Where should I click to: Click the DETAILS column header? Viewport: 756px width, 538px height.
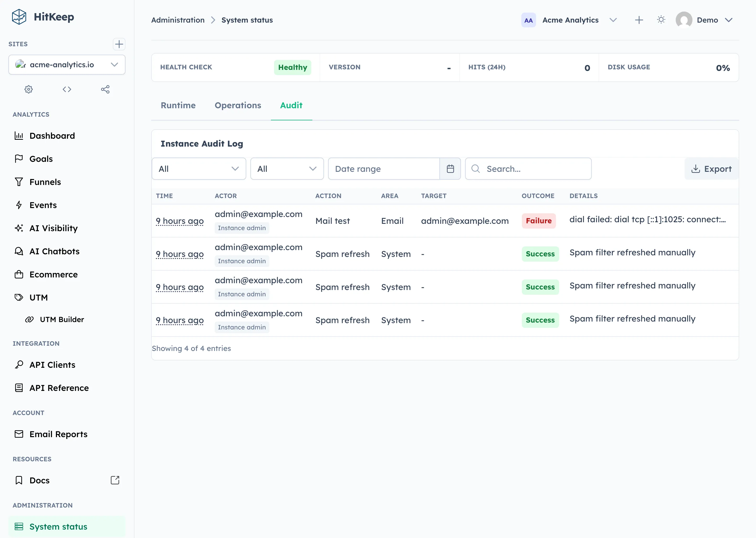coord(584,196)
